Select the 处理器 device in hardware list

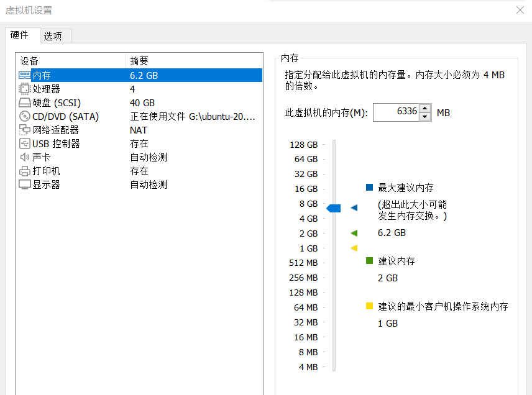pyautogui.click(x=43, y=89)
